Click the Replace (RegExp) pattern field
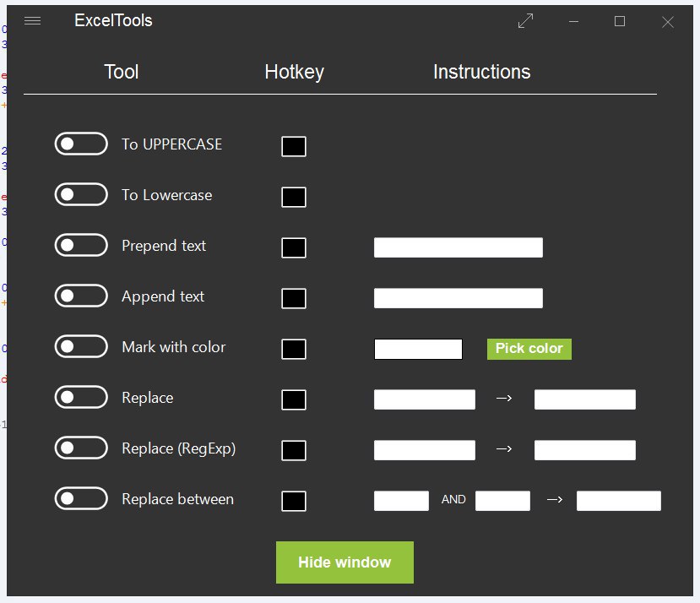The height and width of the screenshot is (603, 700). pyautogui.click(x=425, y=450)
